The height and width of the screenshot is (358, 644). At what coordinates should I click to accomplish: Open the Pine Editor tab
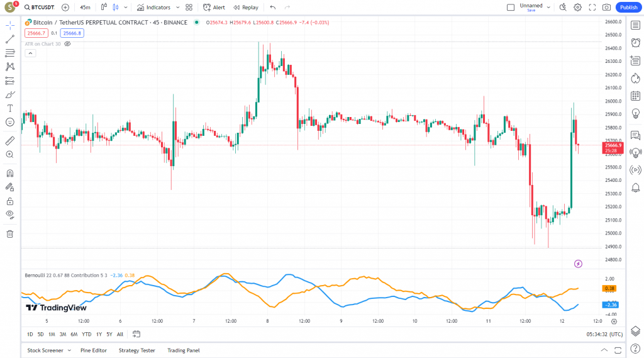tap(94, 350)
